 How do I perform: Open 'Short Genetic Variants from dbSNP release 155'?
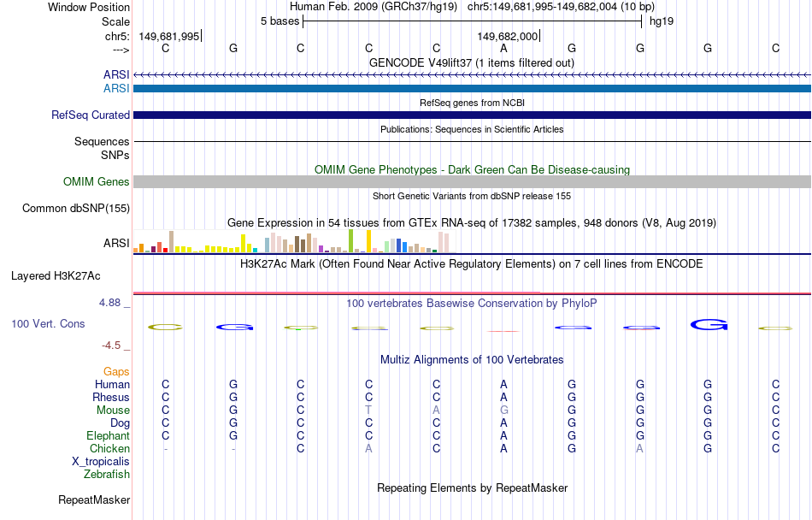coord(472,196)
